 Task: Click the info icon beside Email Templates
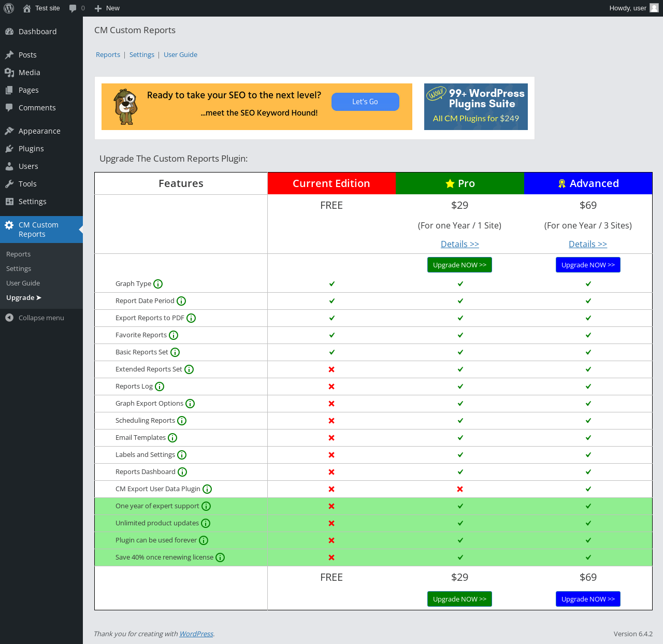coord(172,438)
